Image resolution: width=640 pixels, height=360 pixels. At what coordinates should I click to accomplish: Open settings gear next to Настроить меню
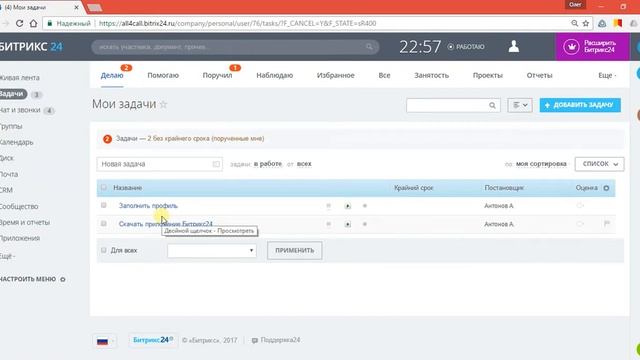pos(63,280)
